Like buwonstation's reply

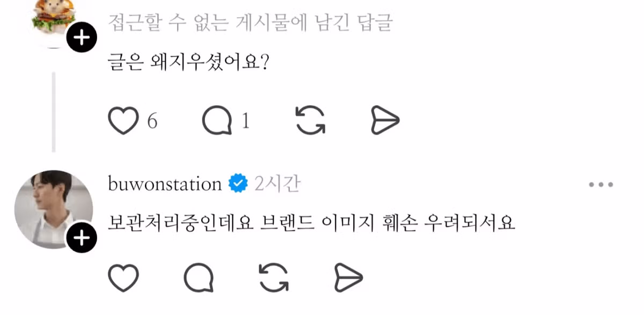tap(123, 277)
